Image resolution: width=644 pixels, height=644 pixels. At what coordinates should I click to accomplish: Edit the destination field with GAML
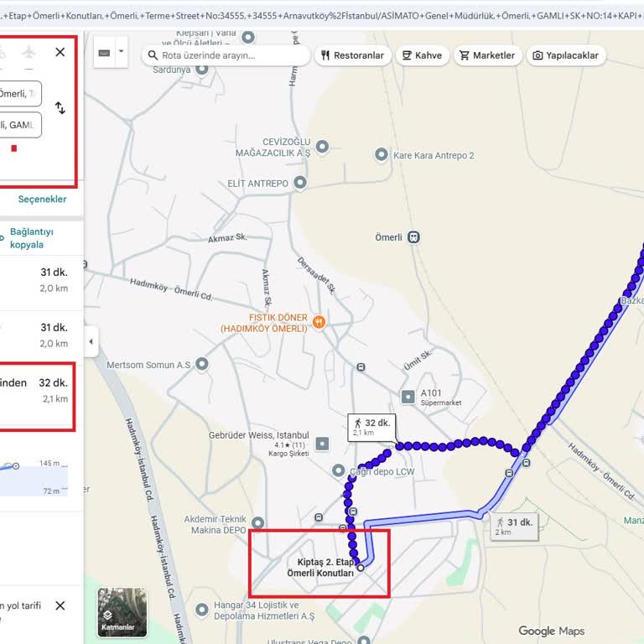20,125
